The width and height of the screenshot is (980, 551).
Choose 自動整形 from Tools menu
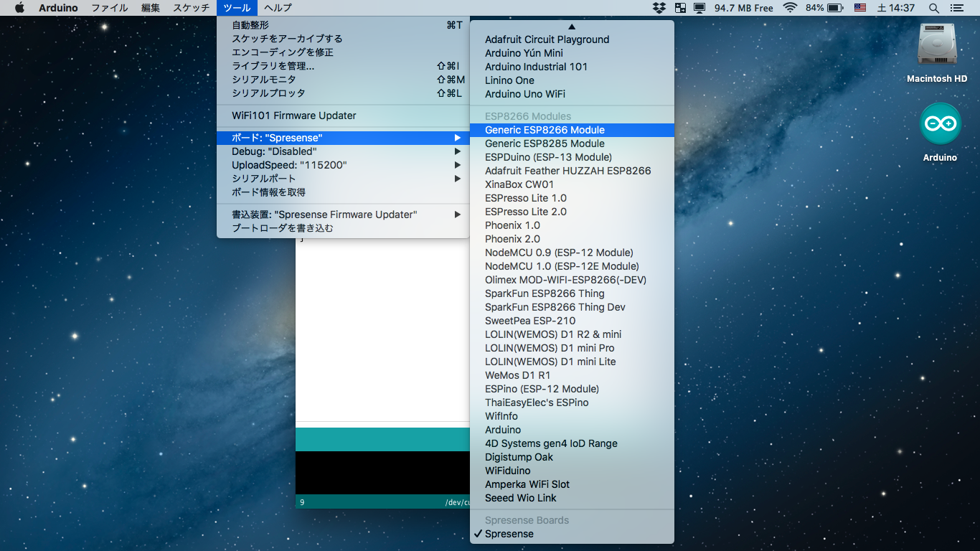click(x=343, y=25)
